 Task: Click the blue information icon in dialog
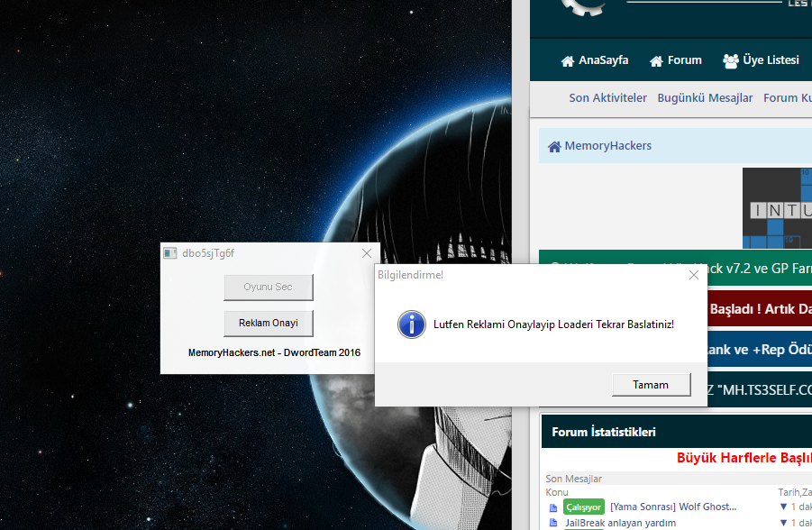(412, 324)
